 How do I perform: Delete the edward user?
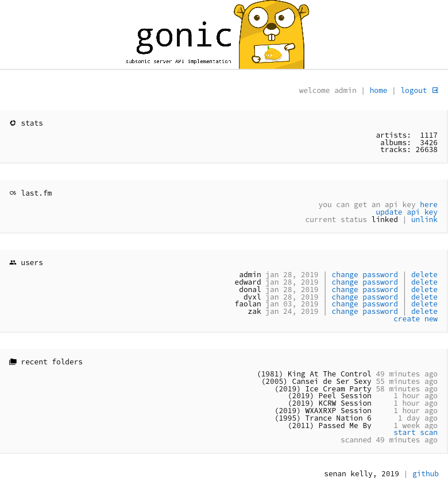pos(424,282)
